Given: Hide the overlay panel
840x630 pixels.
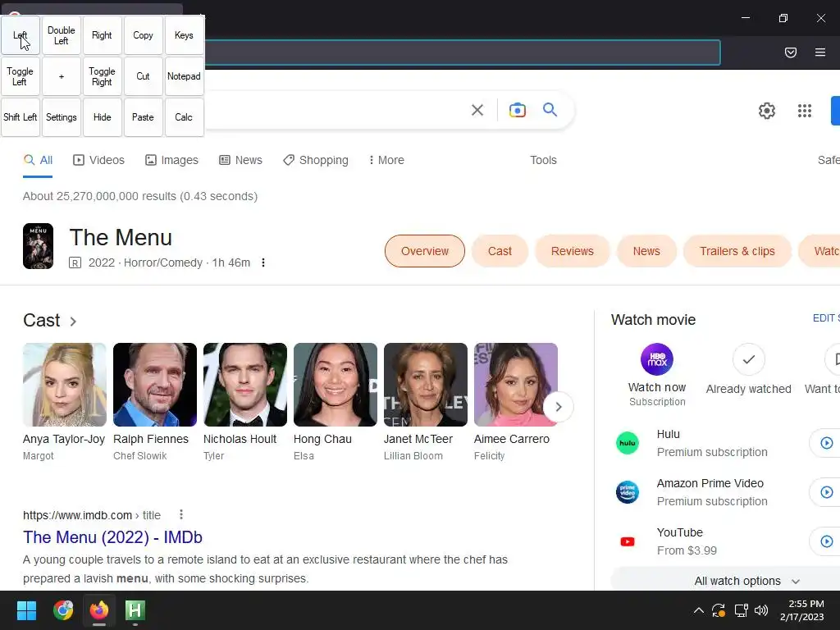Looking at the screenshot, I should [x=102, y=117].
